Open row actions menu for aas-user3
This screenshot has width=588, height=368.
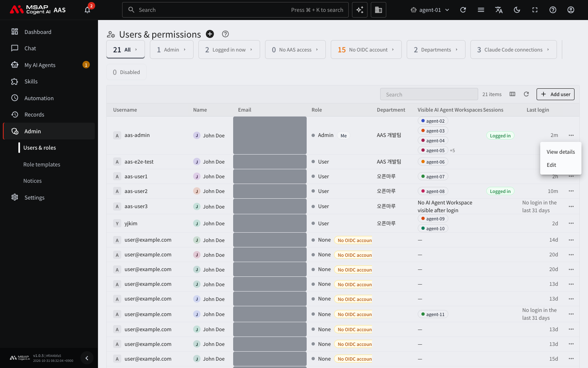(571, 206)
